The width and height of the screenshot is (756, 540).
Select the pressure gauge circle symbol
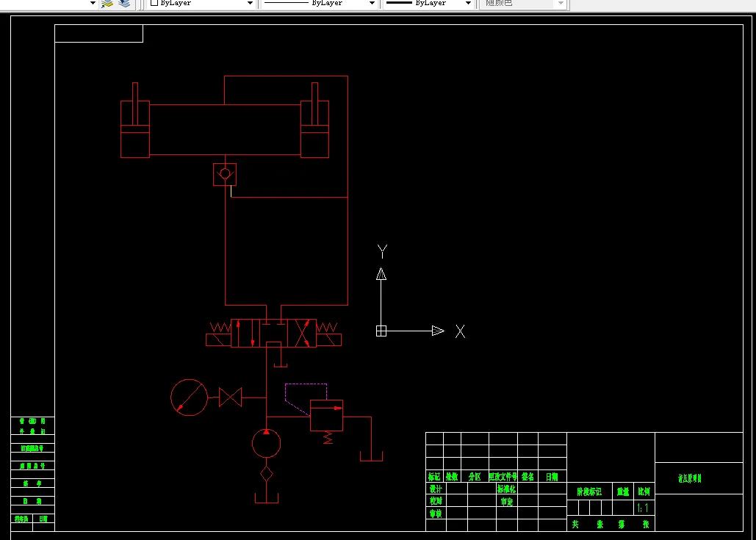point(189,397)
